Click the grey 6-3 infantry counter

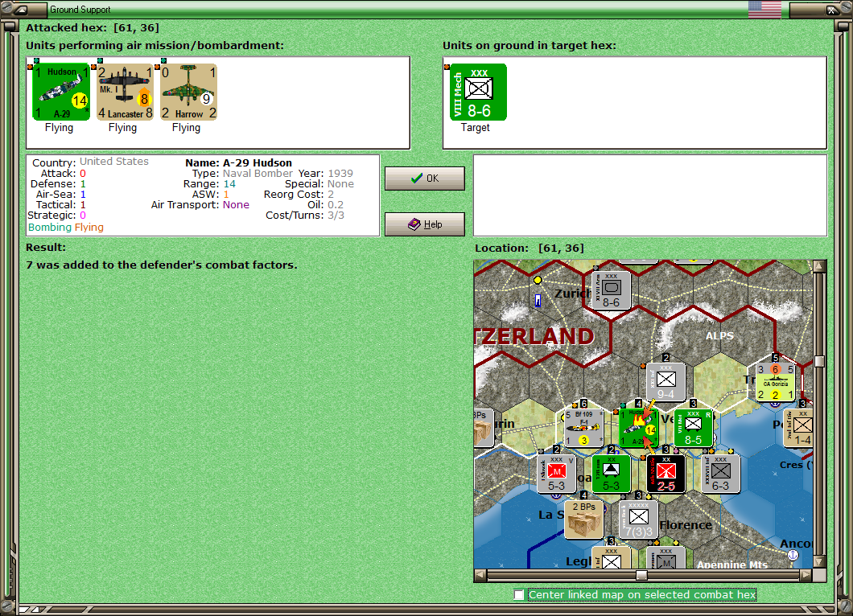pyautogui.click(x=720, y=474)
